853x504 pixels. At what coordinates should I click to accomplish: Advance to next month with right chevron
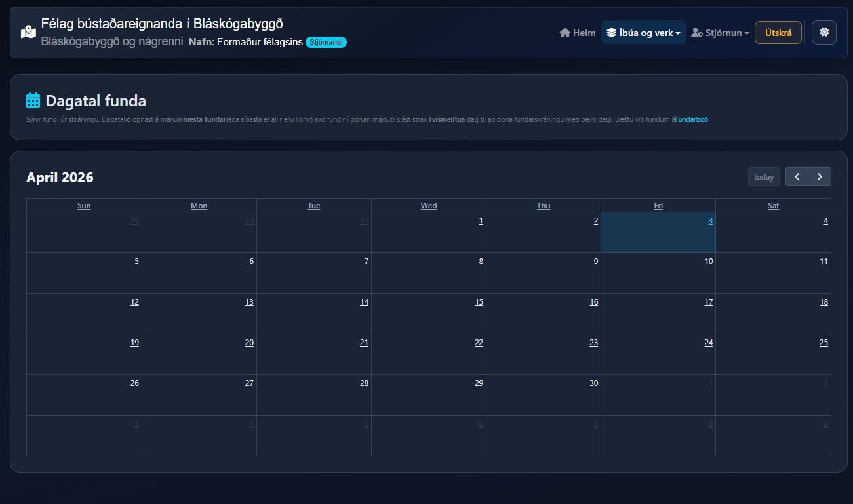(820, 177)
